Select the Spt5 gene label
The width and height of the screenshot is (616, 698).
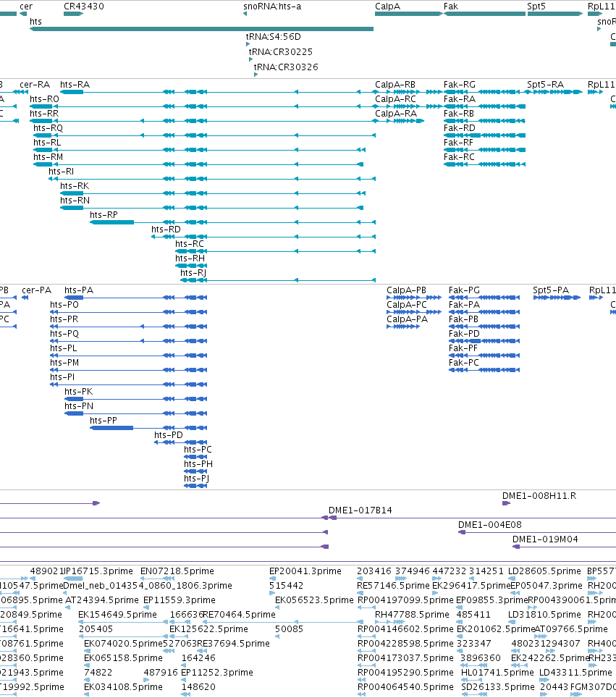point(536,7)
